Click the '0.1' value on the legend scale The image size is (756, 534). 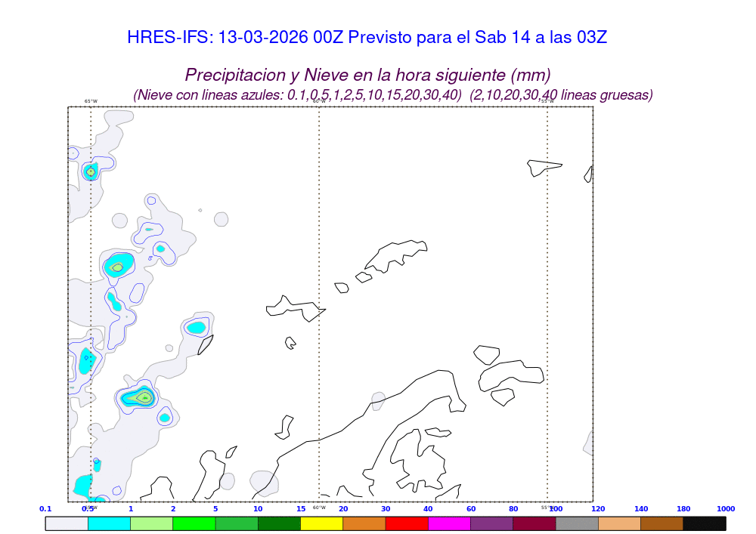click(45, 509)
